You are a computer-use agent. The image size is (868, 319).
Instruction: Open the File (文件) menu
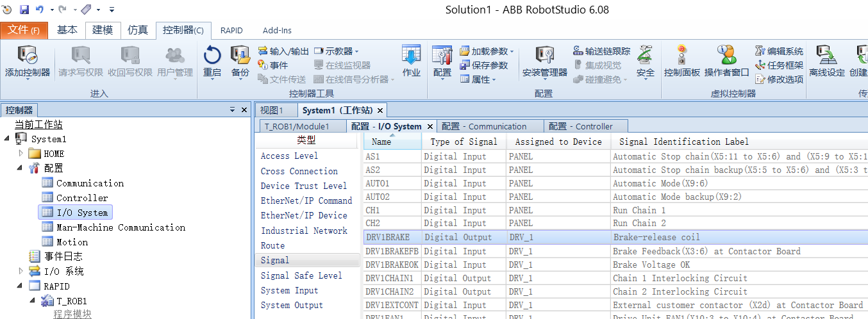click(24, 30)
